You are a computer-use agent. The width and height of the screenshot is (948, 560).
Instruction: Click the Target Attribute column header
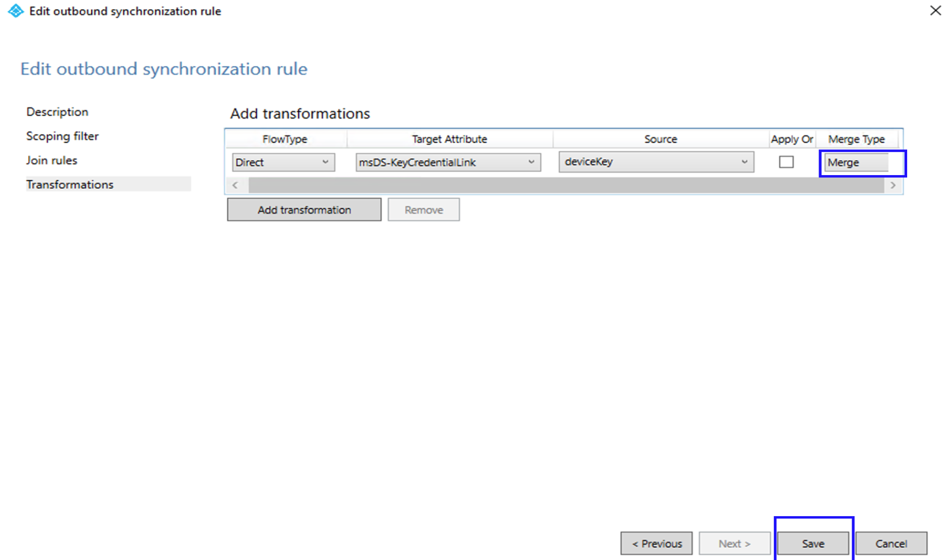450,139
